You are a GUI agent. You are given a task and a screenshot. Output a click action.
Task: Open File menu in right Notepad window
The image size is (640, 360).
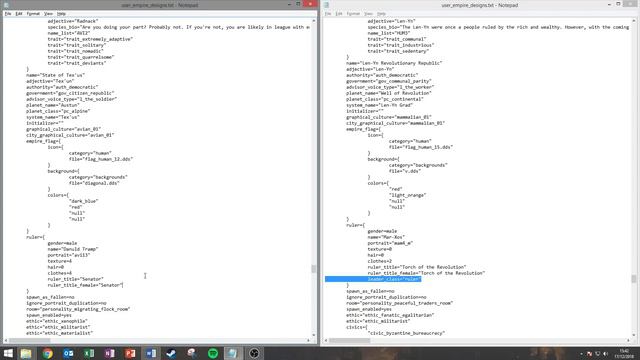328,13
